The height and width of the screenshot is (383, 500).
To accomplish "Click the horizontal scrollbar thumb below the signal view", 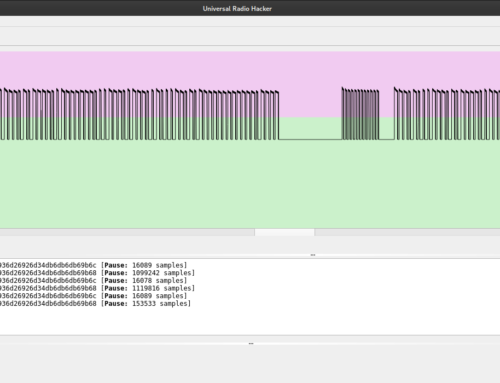I will tap(284, 232).
